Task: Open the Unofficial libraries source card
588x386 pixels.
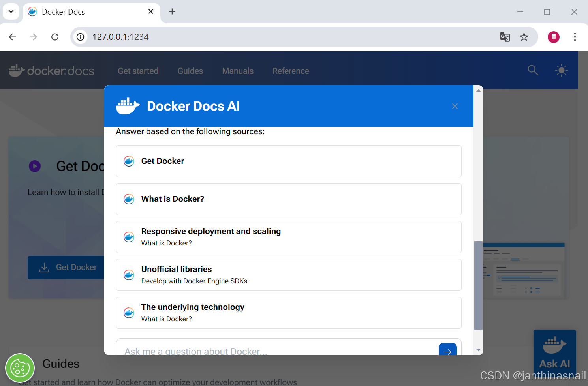Action: tap(289, 275)
